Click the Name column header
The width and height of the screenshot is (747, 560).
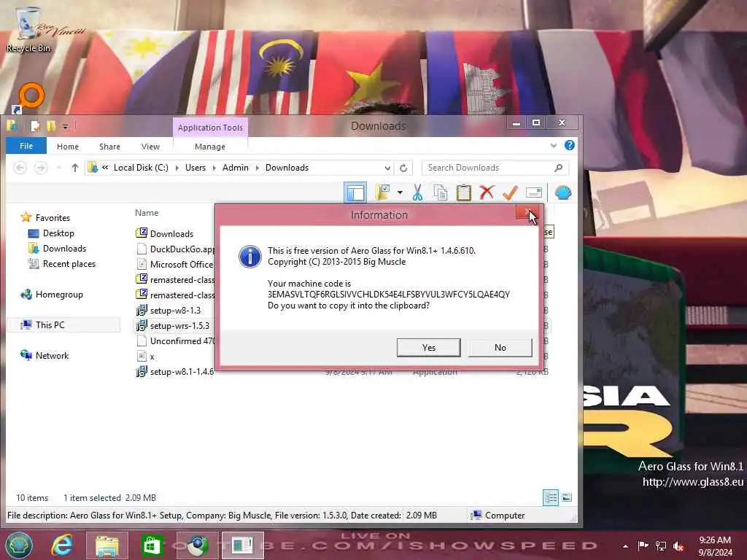(x=147, y=213)
